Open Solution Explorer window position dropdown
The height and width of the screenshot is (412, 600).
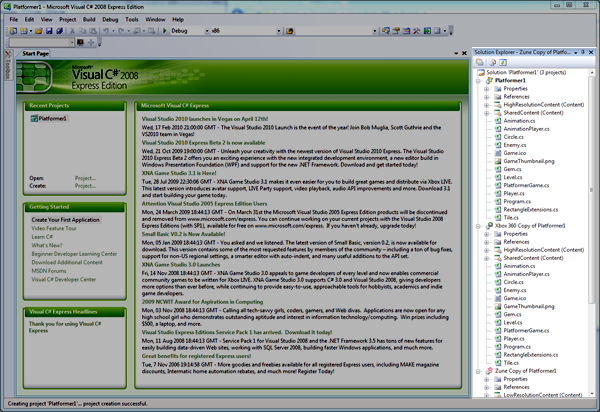click(576, 52)
